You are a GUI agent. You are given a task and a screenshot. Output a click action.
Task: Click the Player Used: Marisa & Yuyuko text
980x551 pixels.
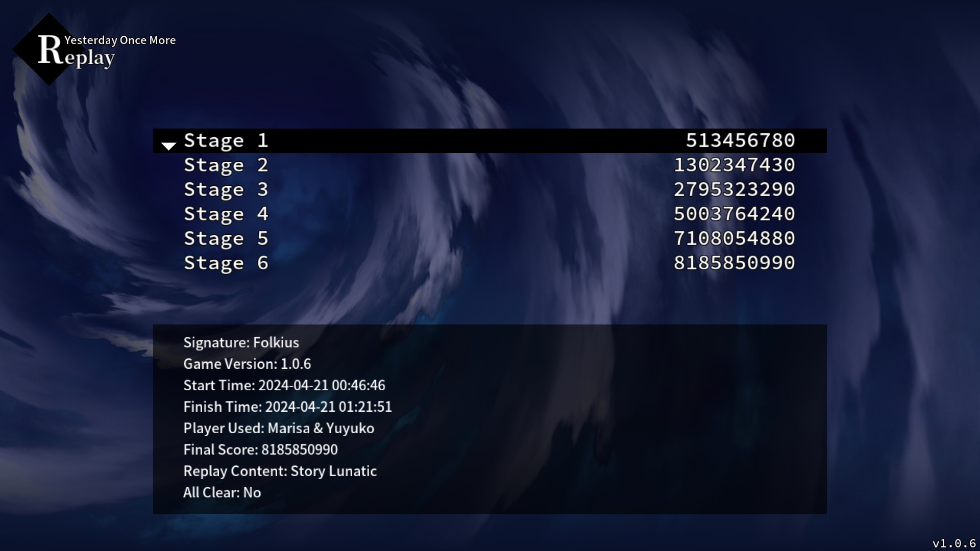279,428
